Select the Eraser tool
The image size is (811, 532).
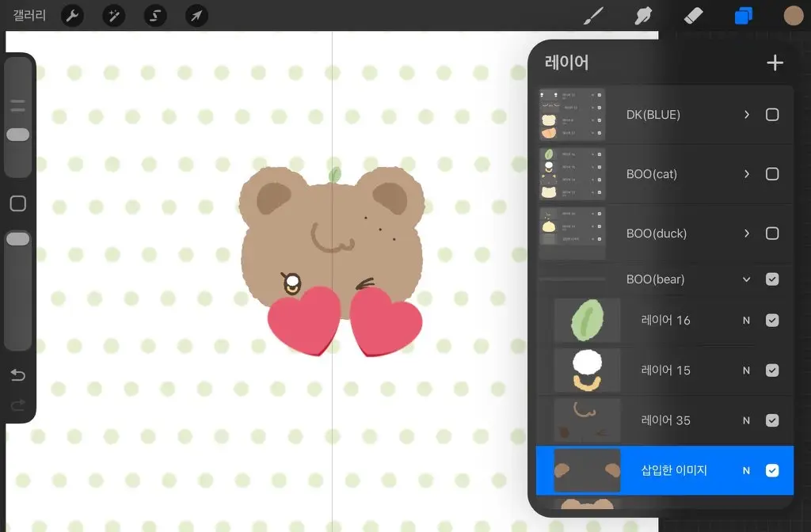693,16
